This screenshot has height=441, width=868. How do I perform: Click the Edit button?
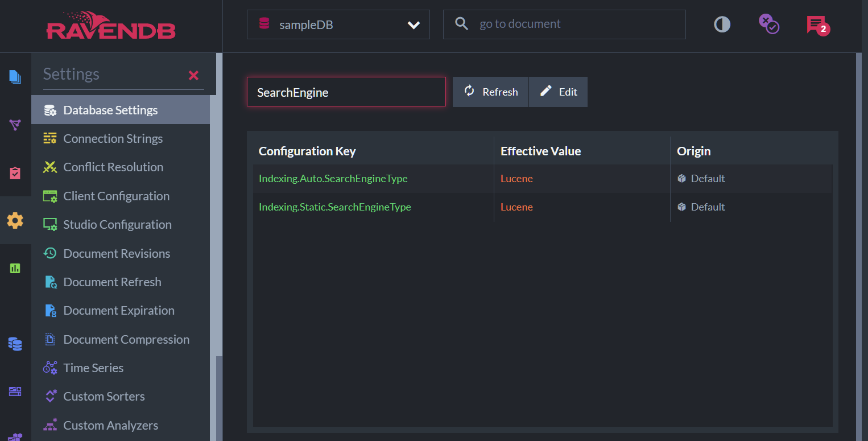(558, 92)
